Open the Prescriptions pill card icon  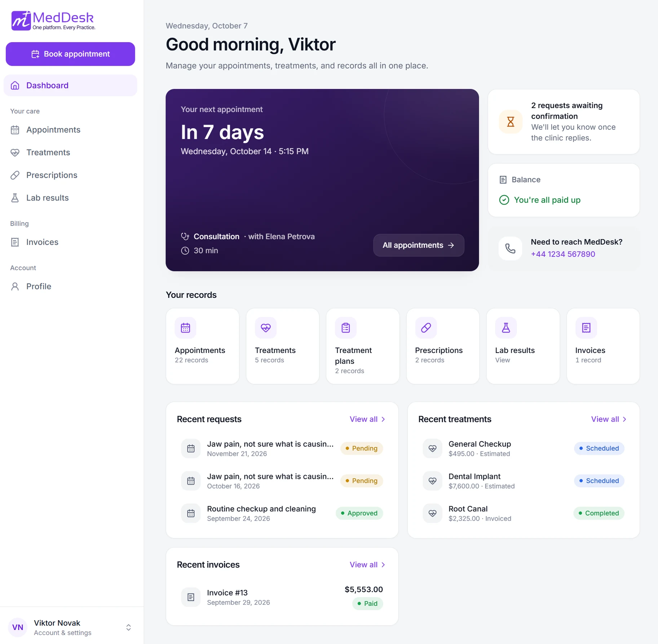426,328
